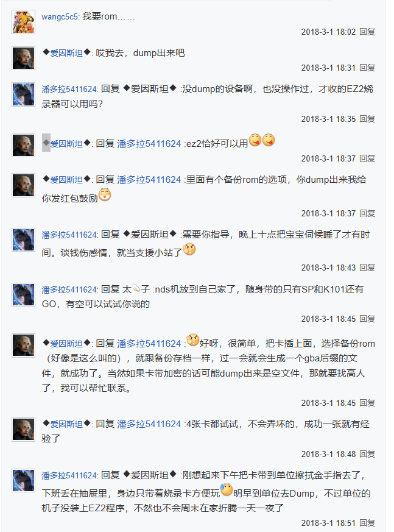Click 回复 beside the 18:02 timestamp
The width and height of the screenshot is (394, 532).
[367, 32]
